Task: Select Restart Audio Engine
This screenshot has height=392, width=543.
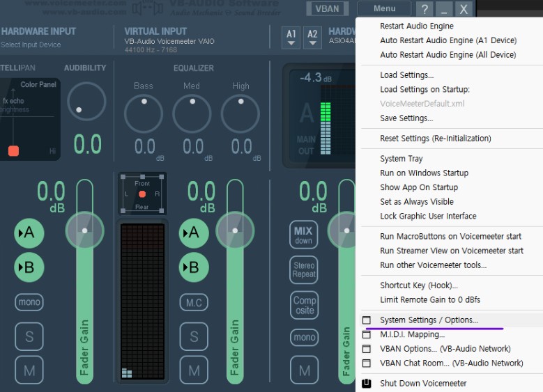Action: click(x=417, y=26)
